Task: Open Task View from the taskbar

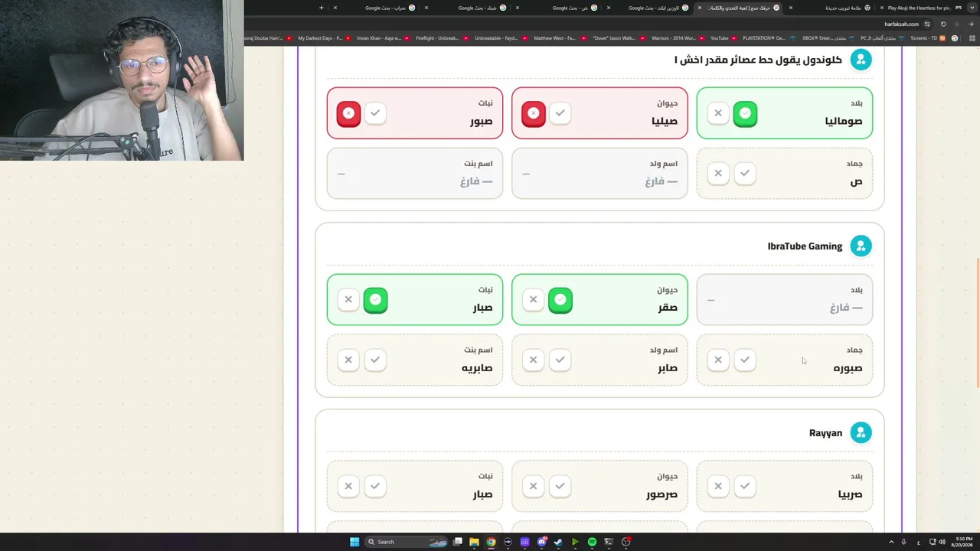Action: (457, 542)
